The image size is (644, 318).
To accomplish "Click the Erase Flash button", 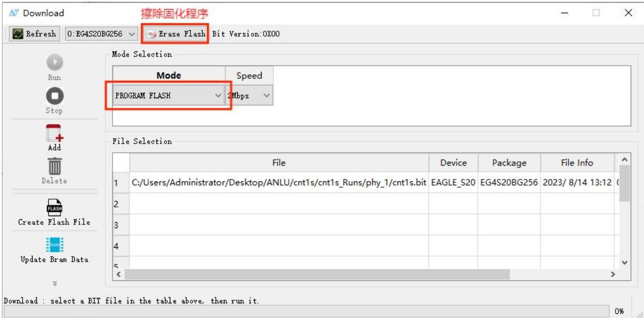I will click(x=175, y=34).
